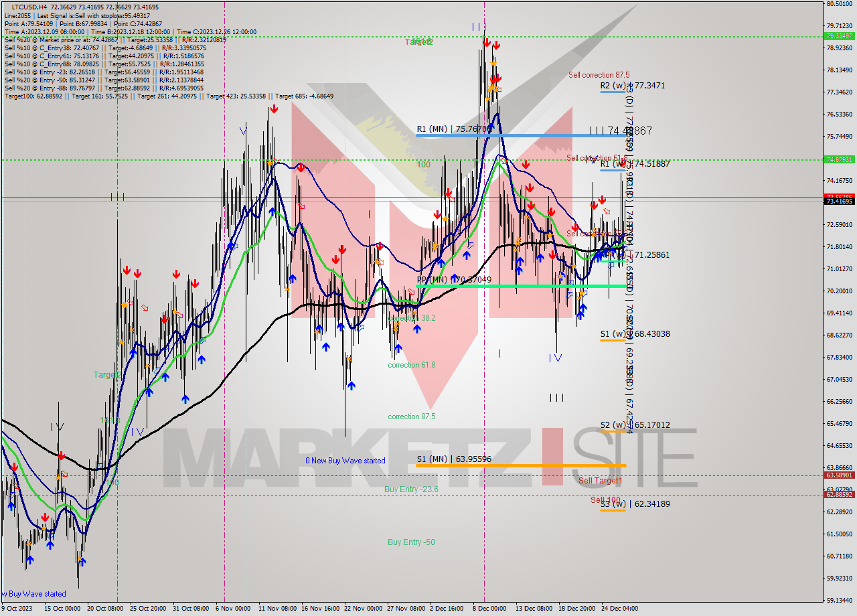Viewport: 857px width, 616px height.
Task: Select the Sell %20 @ Entry -88 row
Action: tap(104, 88)
